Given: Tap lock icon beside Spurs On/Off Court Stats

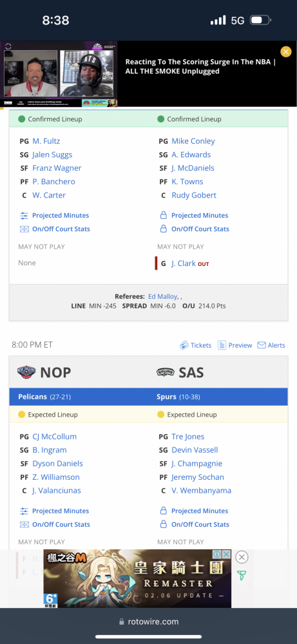Looking at the screenshot, I should pos(163,524).
